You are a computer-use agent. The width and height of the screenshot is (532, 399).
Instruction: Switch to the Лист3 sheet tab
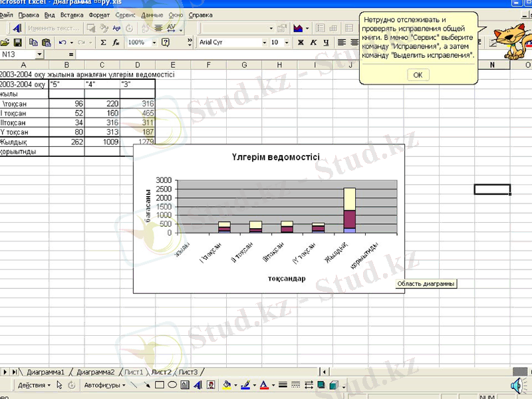coord(188,372)
